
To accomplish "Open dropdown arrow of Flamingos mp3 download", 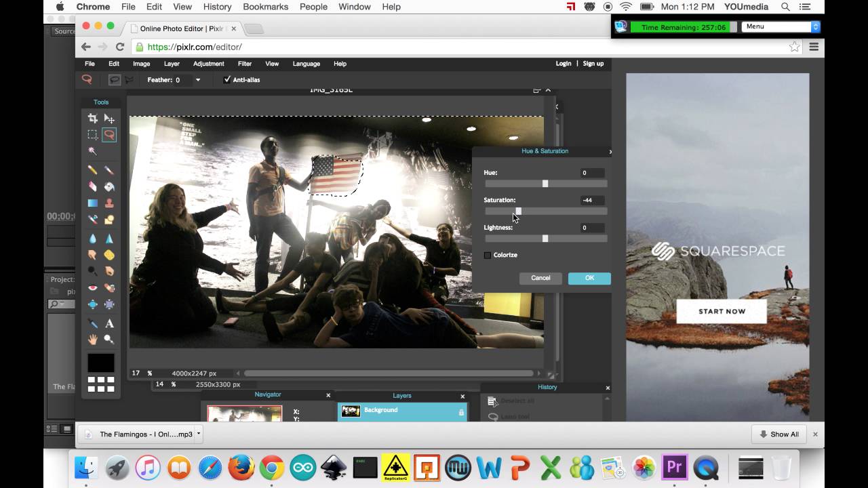I will (x=198, y=434).
